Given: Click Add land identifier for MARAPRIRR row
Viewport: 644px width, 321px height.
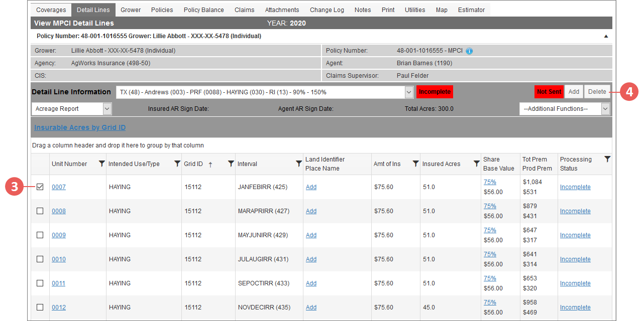Looking at the screenshot, I should click(311, 211).
